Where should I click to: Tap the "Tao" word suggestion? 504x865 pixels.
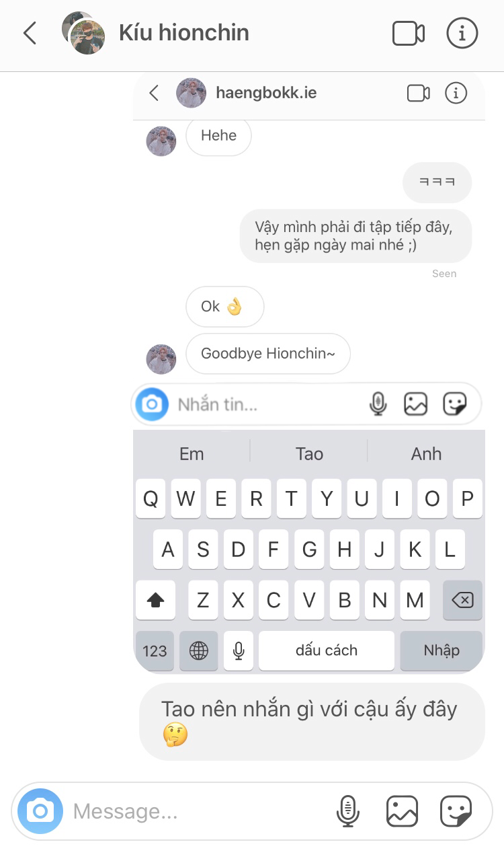[309, 454]
